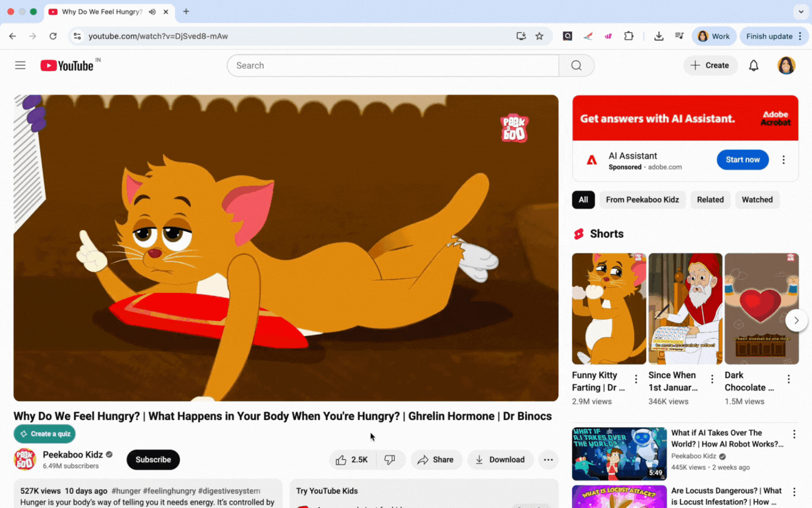
Task: Open the Dark Chocolate short thumbnail
Action: [x=762, y=309]
